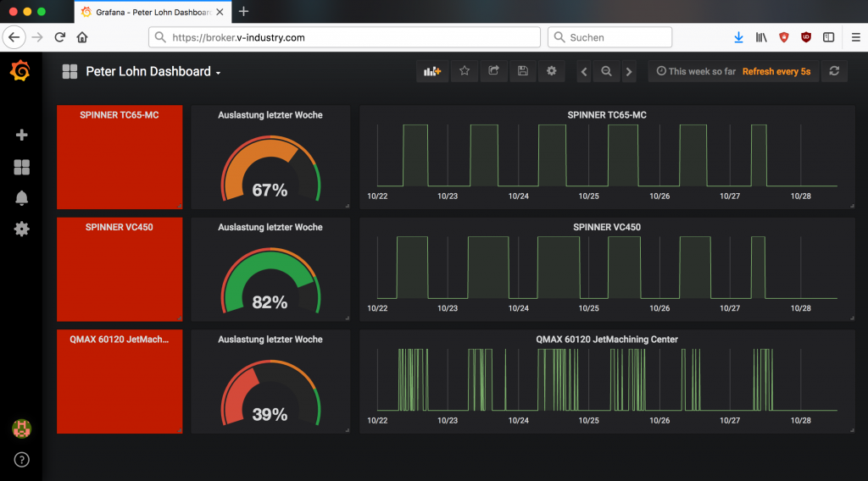This screenshot has width=868, height=481.
Task: Zoom out the time range
Action: (x=607, y=71)
